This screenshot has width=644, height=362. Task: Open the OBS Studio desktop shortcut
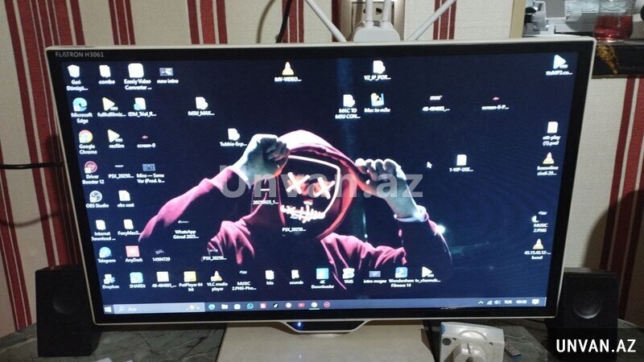[x=97, y=199]
